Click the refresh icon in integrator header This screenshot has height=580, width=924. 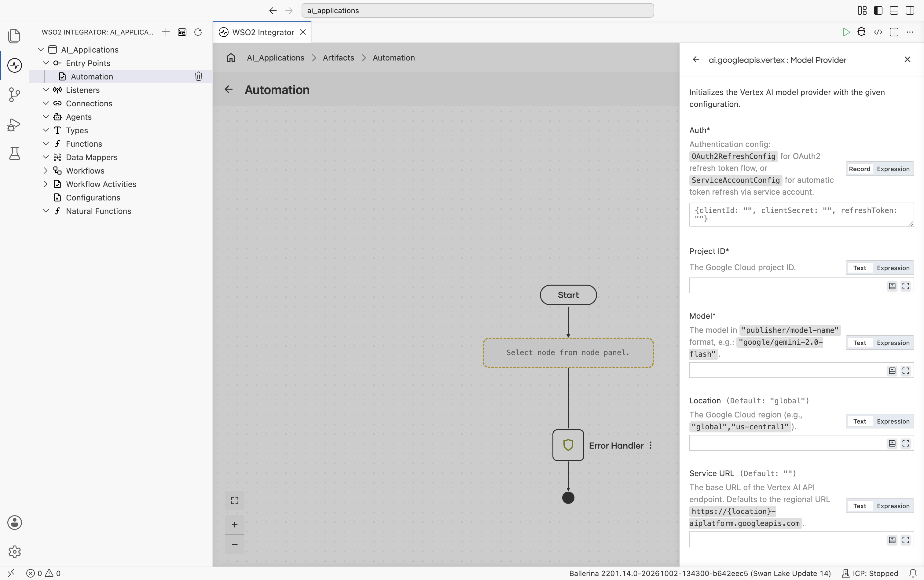[x=198, y=32]
